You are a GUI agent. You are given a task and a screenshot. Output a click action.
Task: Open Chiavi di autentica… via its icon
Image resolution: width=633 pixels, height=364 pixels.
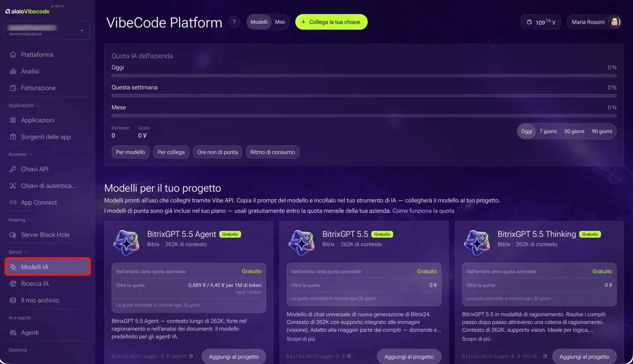click(x=13, y=186)
